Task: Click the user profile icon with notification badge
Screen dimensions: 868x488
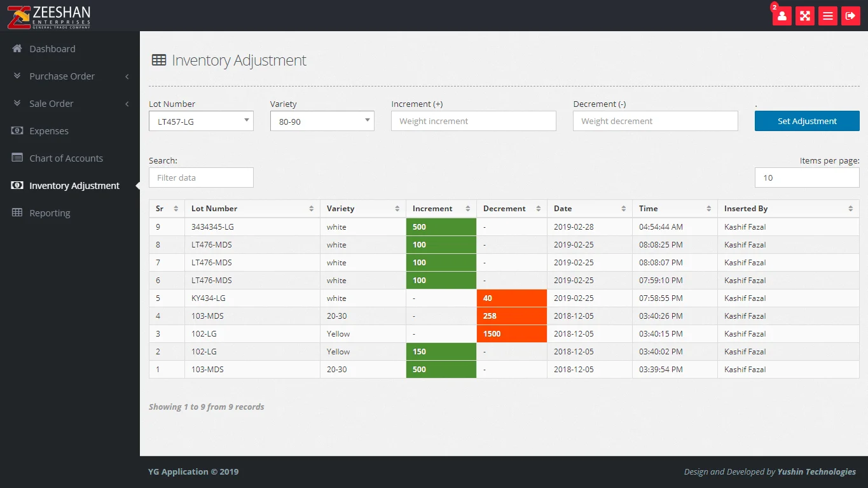Action: (x=782, y=16)
